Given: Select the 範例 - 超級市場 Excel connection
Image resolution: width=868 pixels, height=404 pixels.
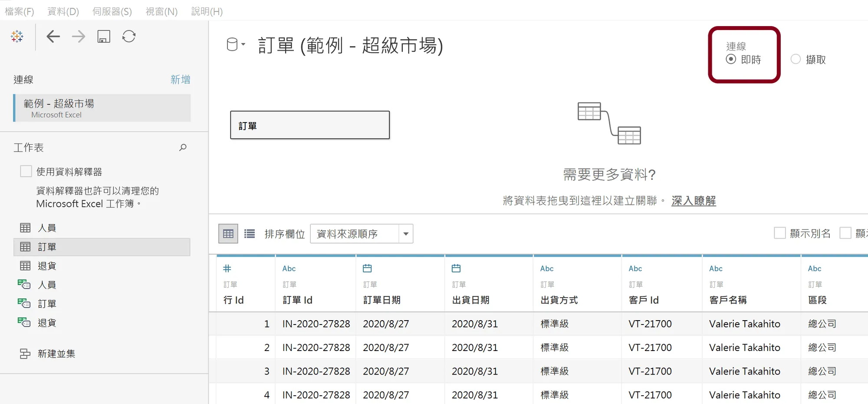Looking at the screenshot, I should [x=102, y=108].
